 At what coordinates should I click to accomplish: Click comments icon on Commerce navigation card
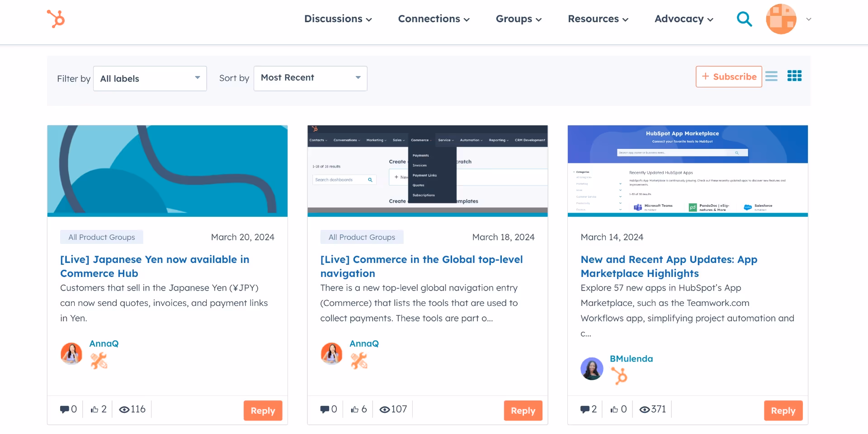click(x=325, y=410)
